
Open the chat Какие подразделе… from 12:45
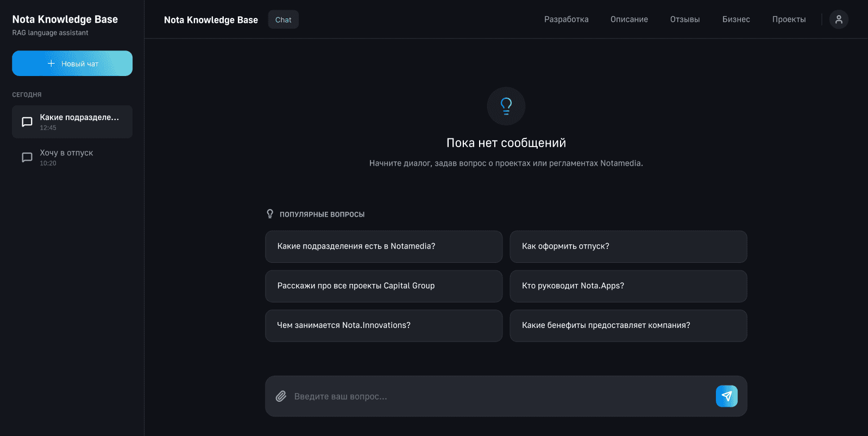click(72, 122)
